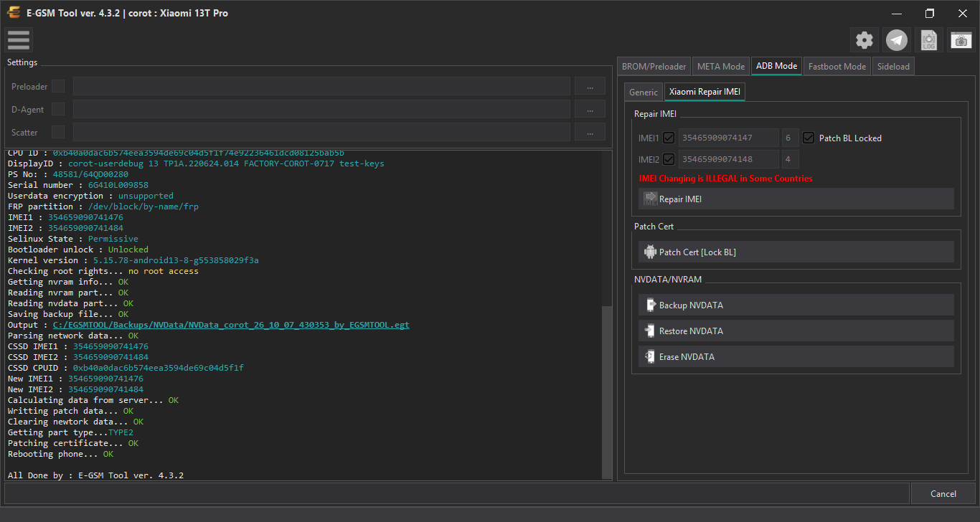Open the LOG file icon
This screenshot has width=980, height=522.
(929, 40)
